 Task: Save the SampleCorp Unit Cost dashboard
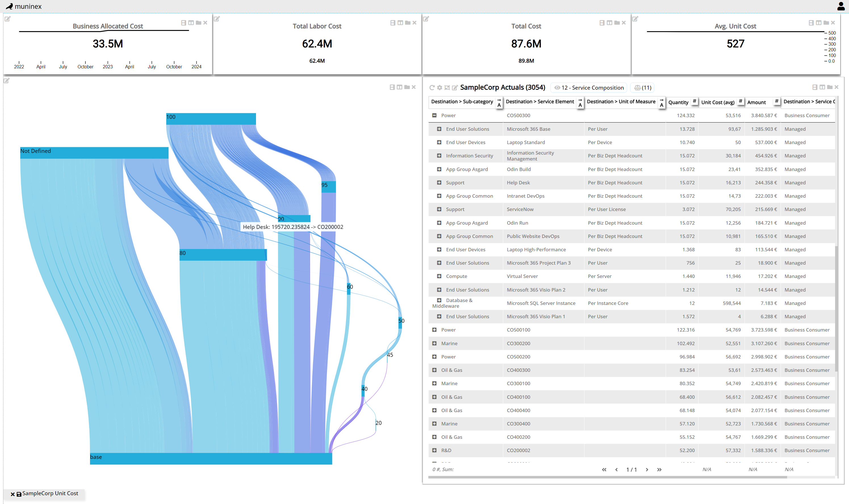[19, 494]
